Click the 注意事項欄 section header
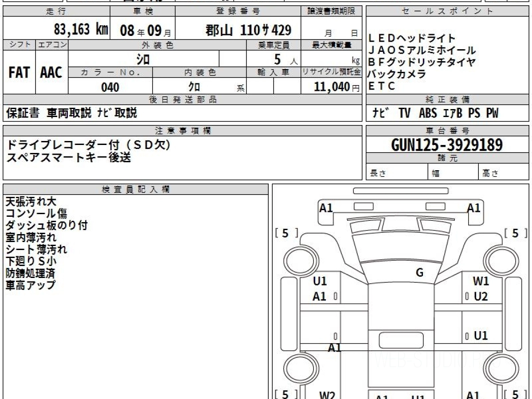 182,131
